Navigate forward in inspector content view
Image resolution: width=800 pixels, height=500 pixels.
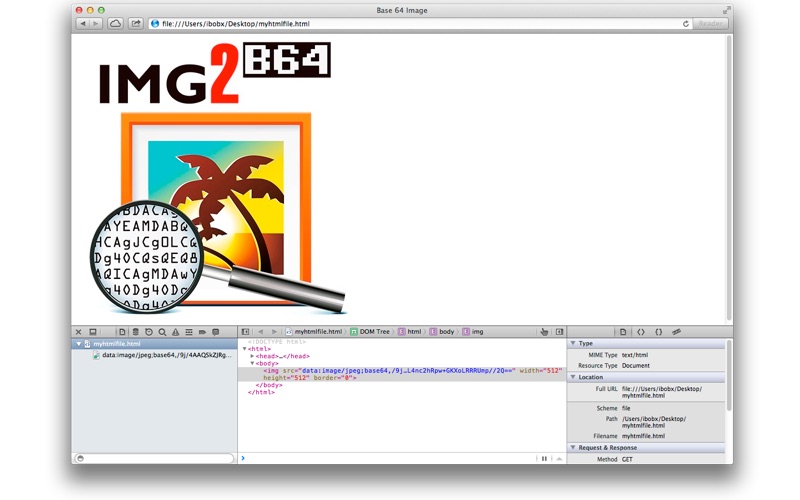coord(274,332)
